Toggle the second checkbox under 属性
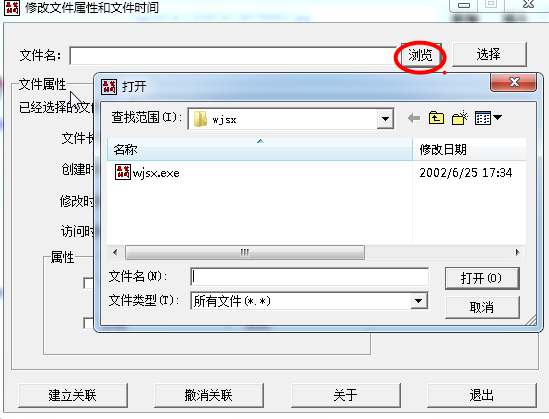This screenshot has width=549, height=419. (89, 323)
